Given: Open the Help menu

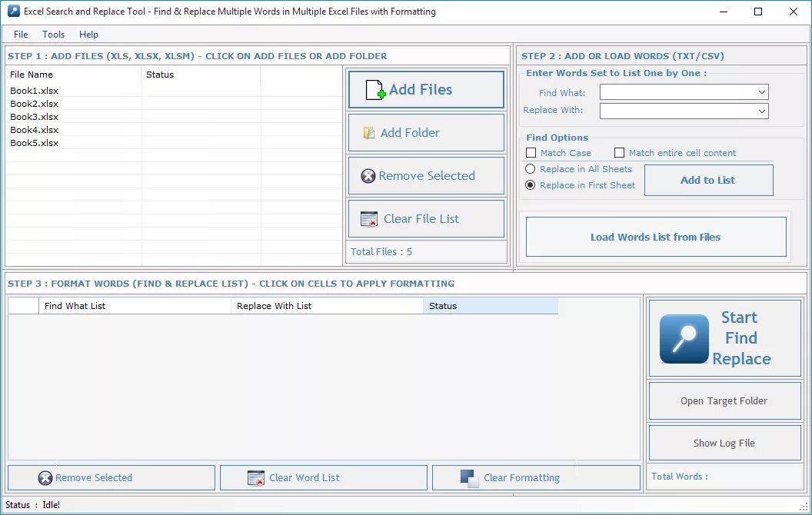Looking at the screenshot, I should pos(88,34).
